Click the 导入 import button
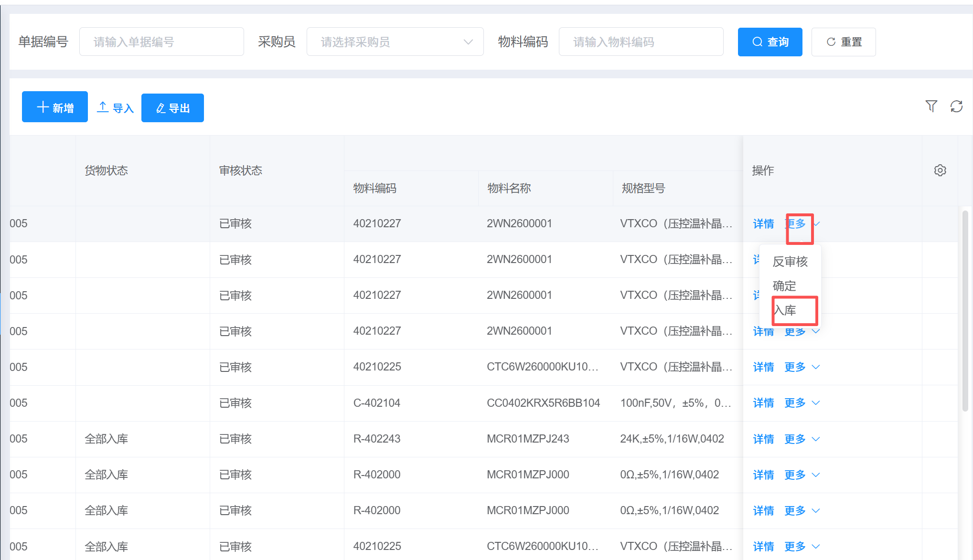The width and height of the screenshot is (973, 560). pos(115,108)
